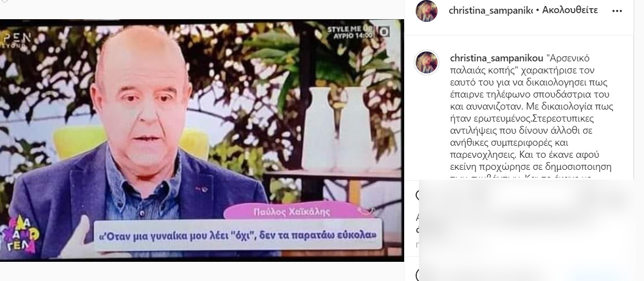Click the OPEN channel logo on the photo
This screenshot has height=281, width=644.
15,41
